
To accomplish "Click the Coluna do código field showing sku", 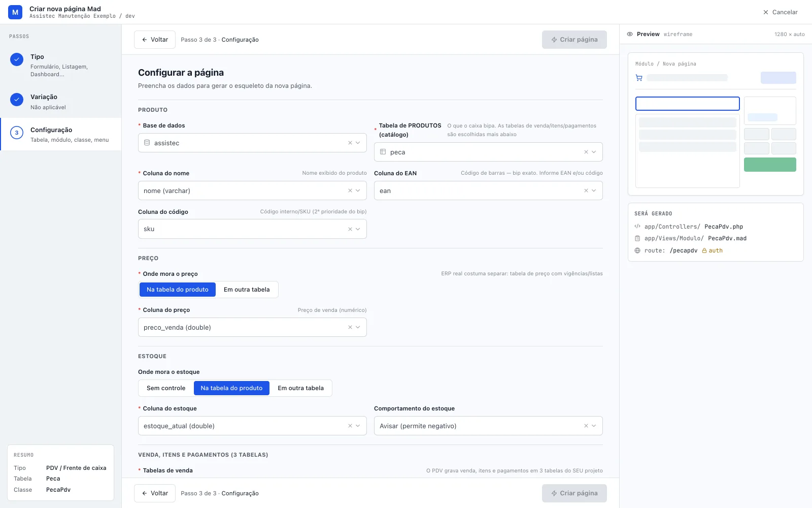I will (252, 229).
